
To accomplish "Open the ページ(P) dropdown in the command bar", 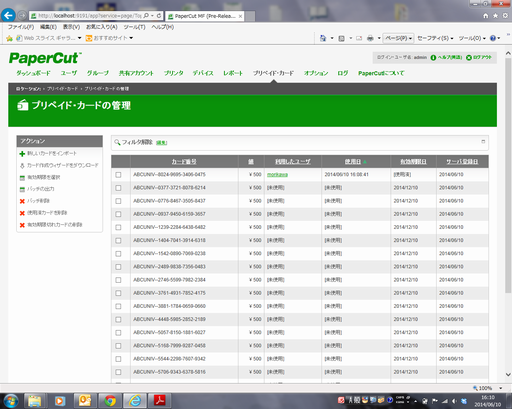I will pos(398,38).
